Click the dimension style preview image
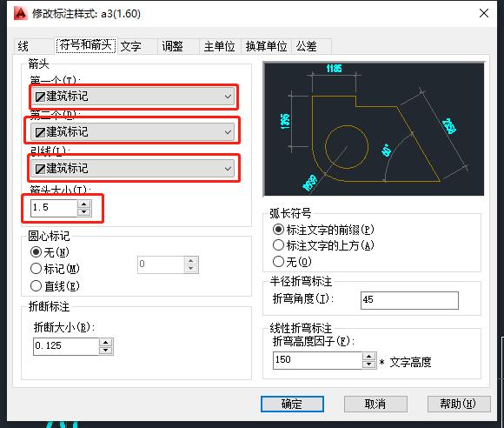 click(374, 129)
